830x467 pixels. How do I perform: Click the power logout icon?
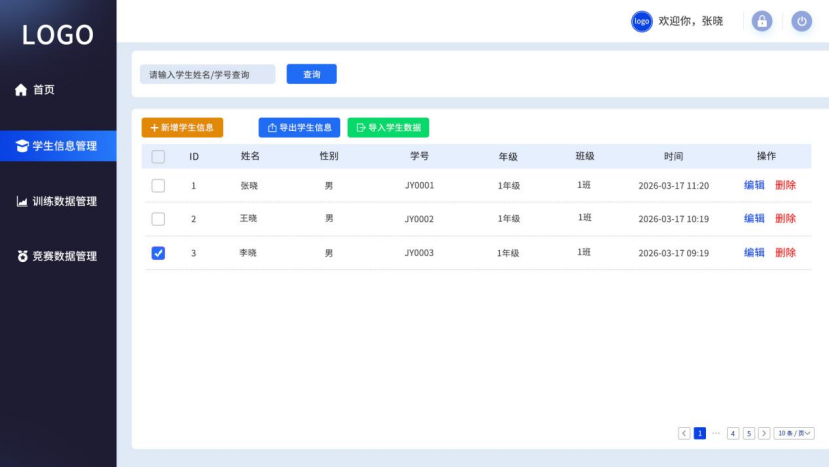pos(801,21)
